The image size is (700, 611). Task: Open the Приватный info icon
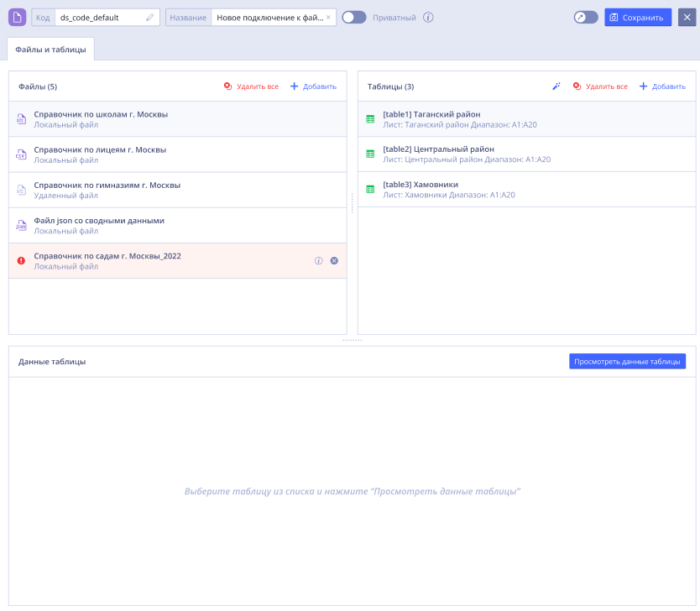[x=428, y=18]
